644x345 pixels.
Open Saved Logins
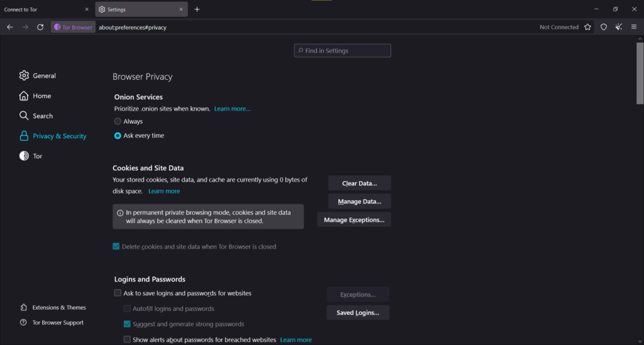(x=358, y=312)
